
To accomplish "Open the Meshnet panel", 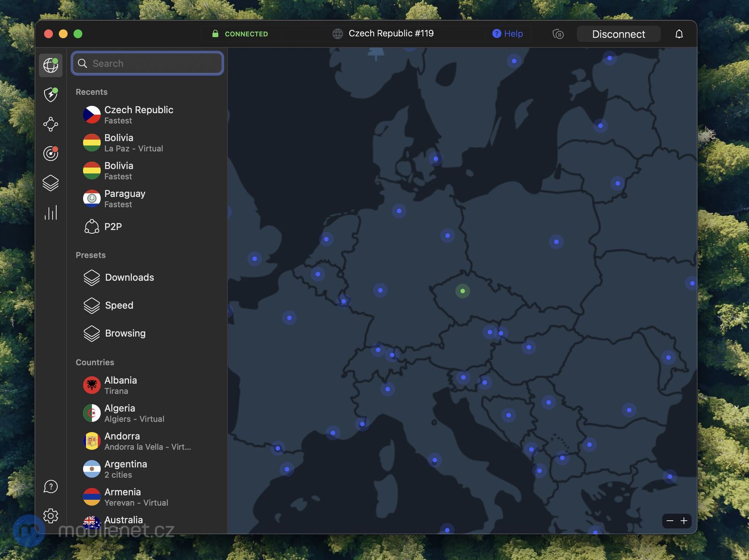I will tap(51, 124).
